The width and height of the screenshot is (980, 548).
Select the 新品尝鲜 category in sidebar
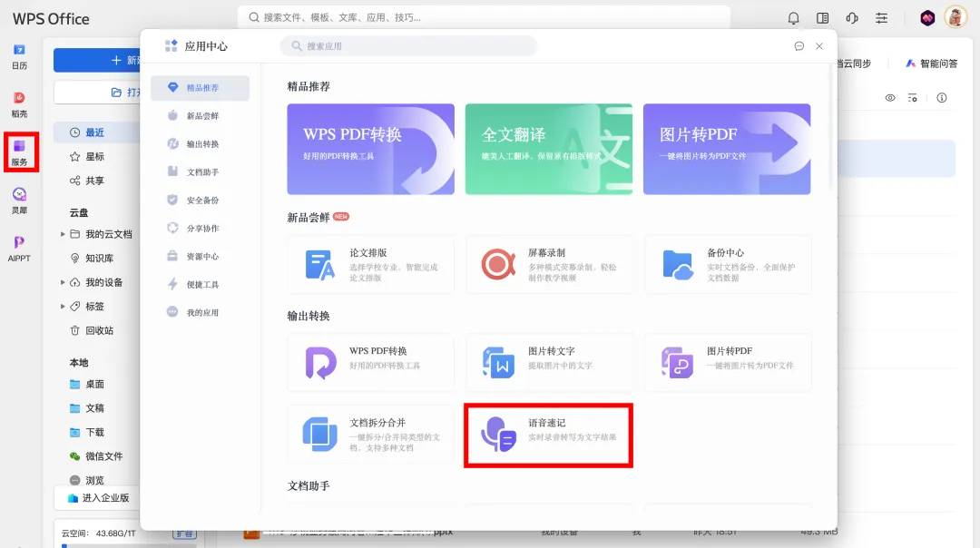(x=200, y=115)
